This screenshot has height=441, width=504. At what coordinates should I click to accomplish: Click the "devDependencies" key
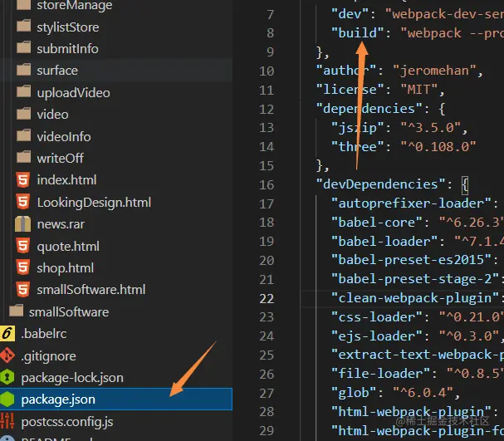(x=380, y=184)
